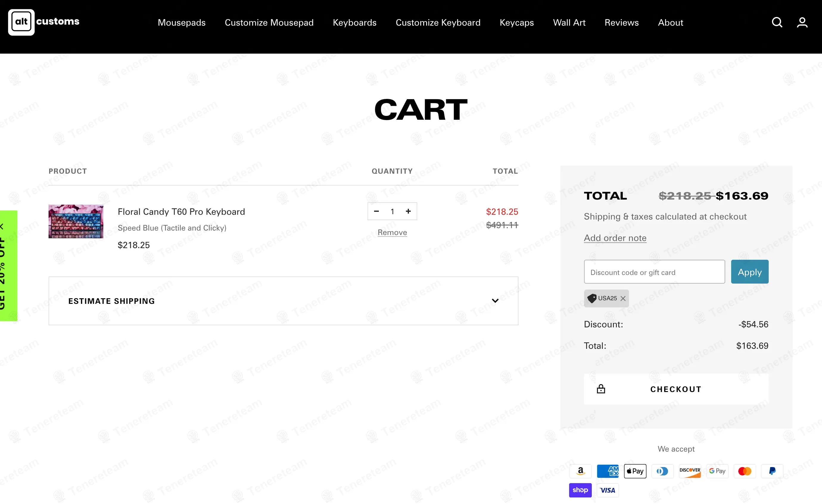The height and width of the screenshot is (504, 822).
Task: Click the red item total $218.25
Action: 502,211
